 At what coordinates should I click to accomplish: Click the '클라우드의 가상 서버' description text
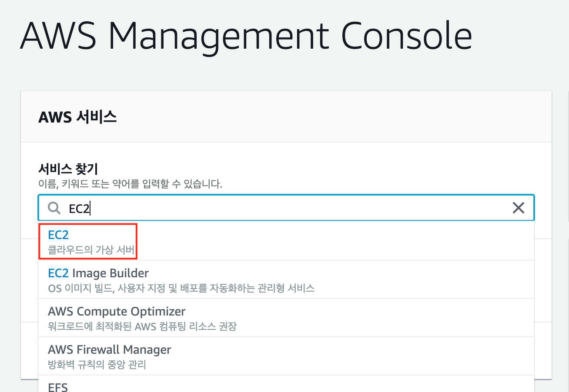pos(91,250)
